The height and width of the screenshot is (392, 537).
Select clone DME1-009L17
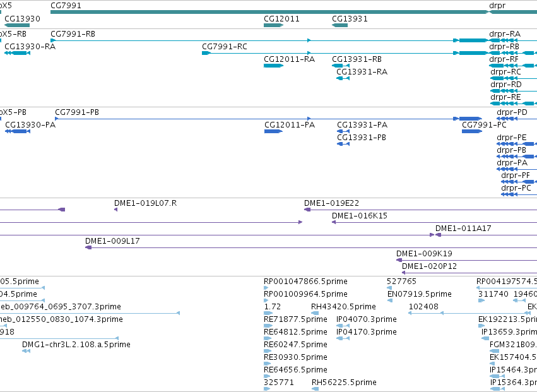pyautogui.click(x=311, y=247)
